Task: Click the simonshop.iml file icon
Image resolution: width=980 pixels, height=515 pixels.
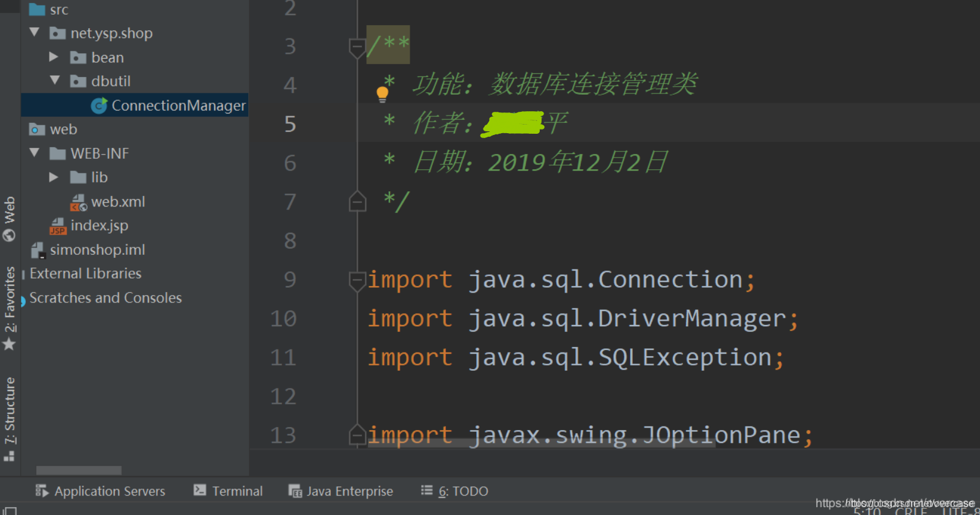Action: click(38, 250)
